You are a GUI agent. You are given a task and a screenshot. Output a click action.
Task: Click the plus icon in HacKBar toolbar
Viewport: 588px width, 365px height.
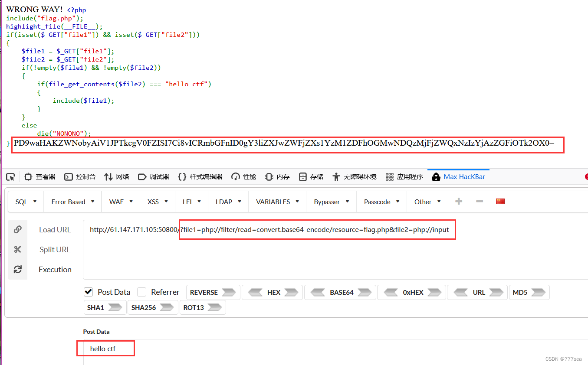click(459, 202)
